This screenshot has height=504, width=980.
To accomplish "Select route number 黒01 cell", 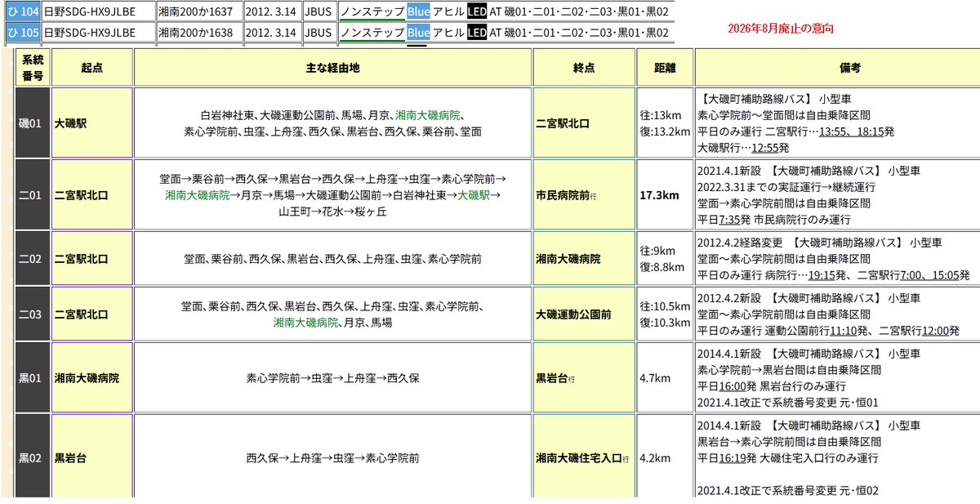I will 33,378.
